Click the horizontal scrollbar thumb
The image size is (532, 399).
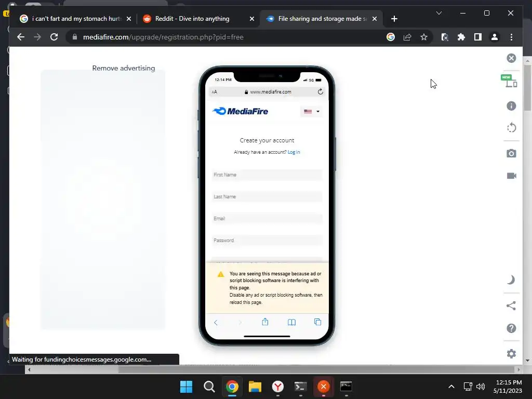(x=316, y=369)
